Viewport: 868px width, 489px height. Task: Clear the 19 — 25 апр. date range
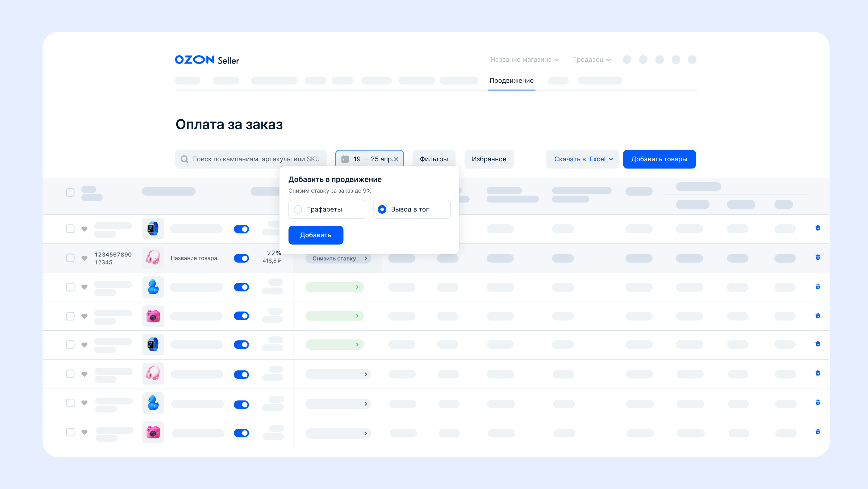(x=396, y=159)
